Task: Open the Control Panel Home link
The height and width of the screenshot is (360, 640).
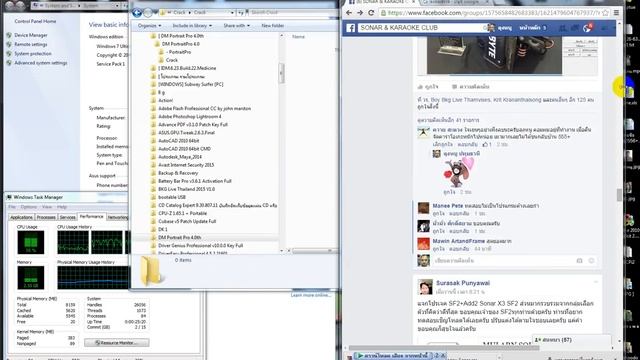Action: 35,21
